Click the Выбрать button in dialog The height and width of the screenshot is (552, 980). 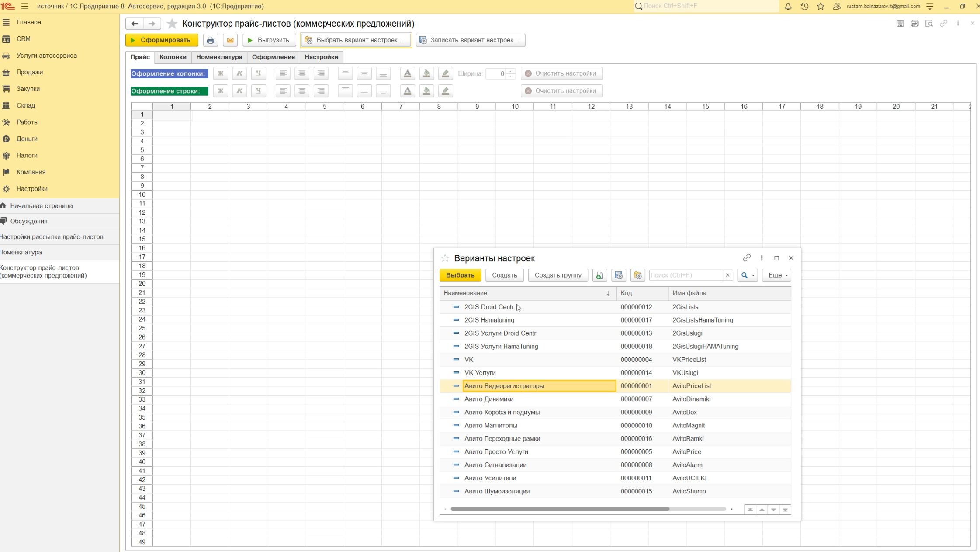point(460,275)
